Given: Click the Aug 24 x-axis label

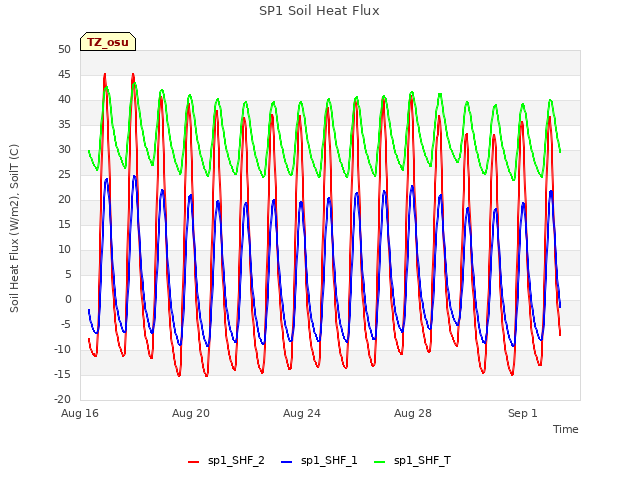Looking at the screenshot, I should pos(302,413).
